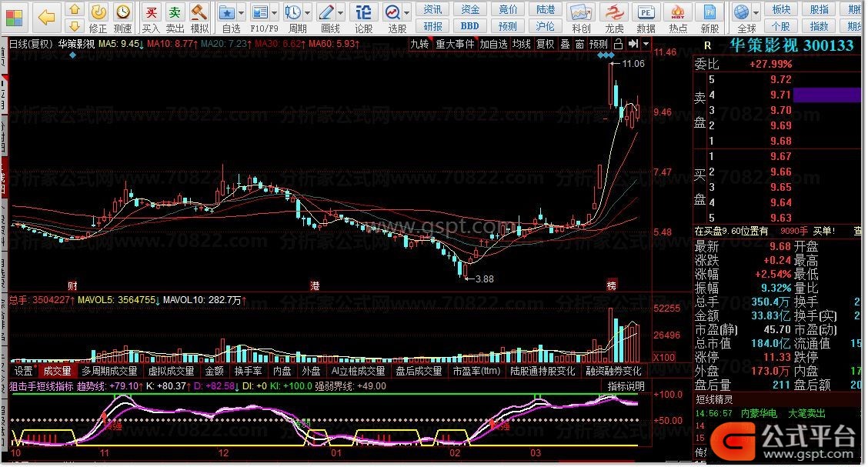Expand the 全球 dropdown arrow
This screenshot has height=467, width=868.
(x=756, y=13)
